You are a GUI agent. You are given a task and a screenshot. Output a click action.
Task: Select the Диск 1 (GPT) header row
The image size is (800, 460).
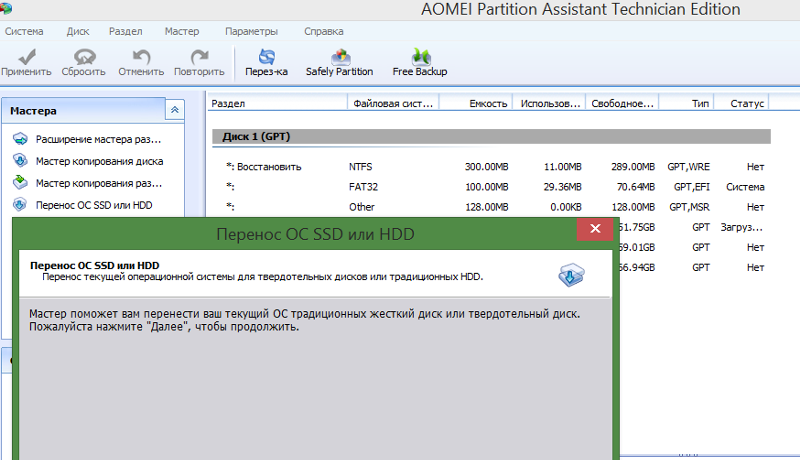(491, 137)
